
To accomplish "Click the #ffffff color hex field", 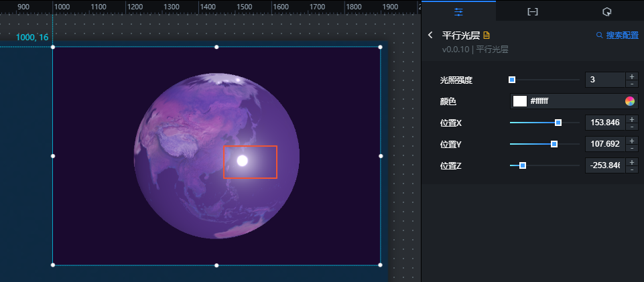I will point(575,101).
